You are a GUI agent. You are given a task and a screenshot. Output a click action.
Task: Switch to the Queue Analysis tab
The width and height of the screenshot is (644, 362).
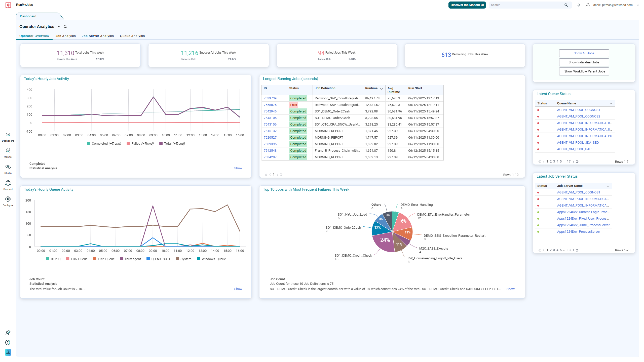[x=132, y=36]
